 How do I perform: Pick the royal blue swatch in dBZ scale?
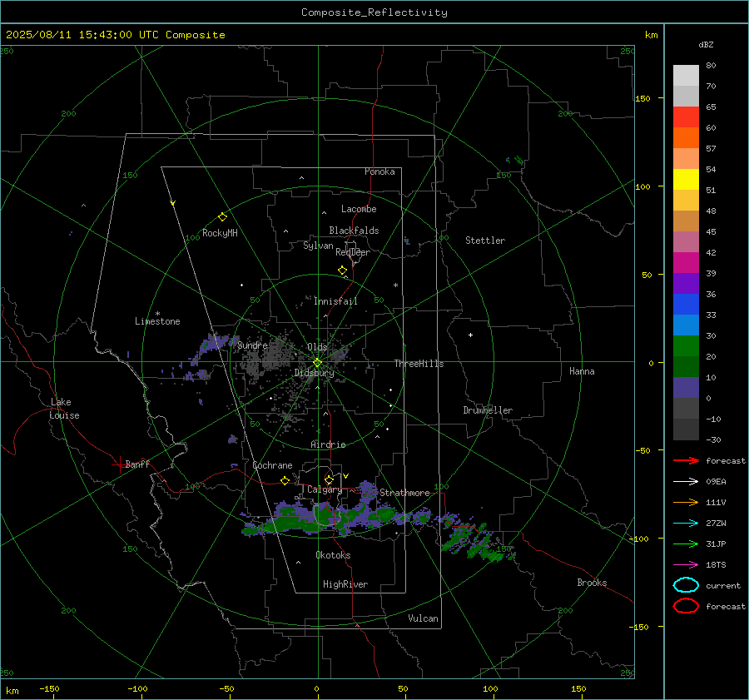click(x=686, y=304)
